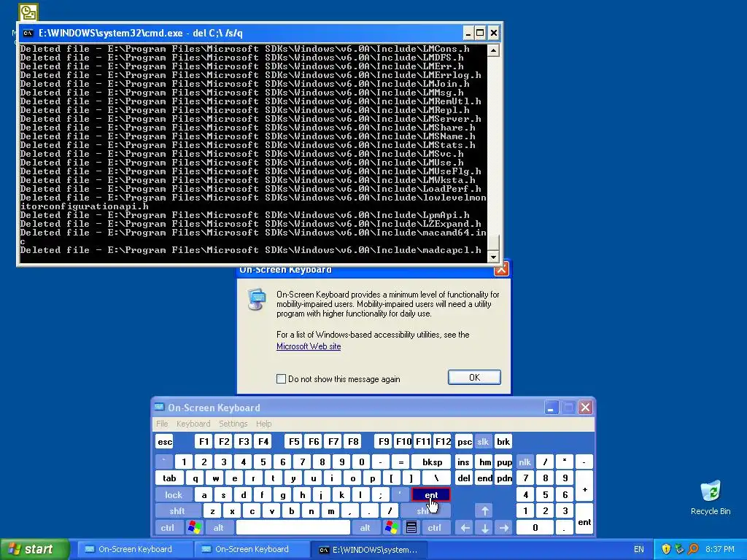Open the Settings menu
This screenshot has height=560, width=747.
(233, 424)
